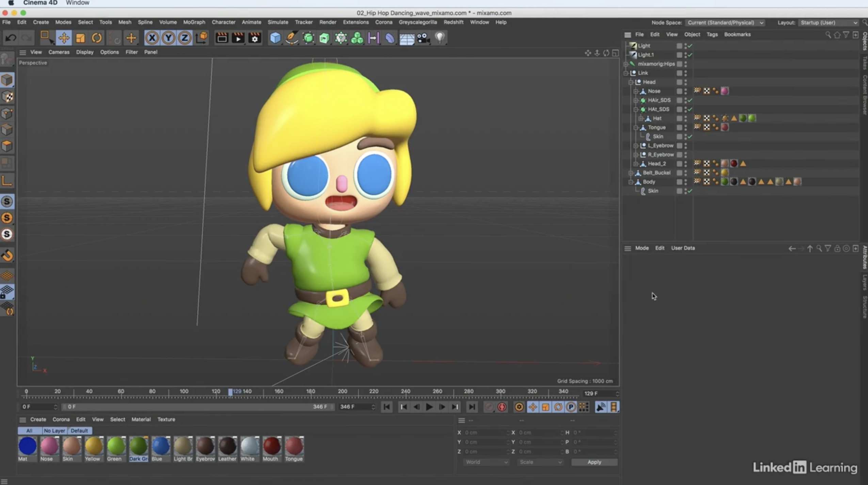Expand the Hat object in the outliner
Viewport: 868px width, 485px height.
[x=641, y=118]
